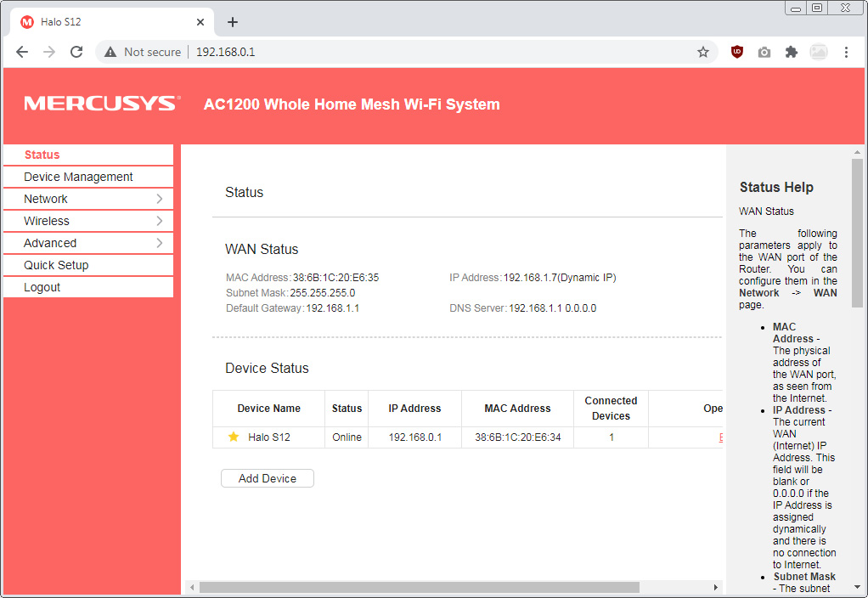Click the vertical scrollbar up arrow
The width and height of the screenshot is (868, 598).
(858, 152)
